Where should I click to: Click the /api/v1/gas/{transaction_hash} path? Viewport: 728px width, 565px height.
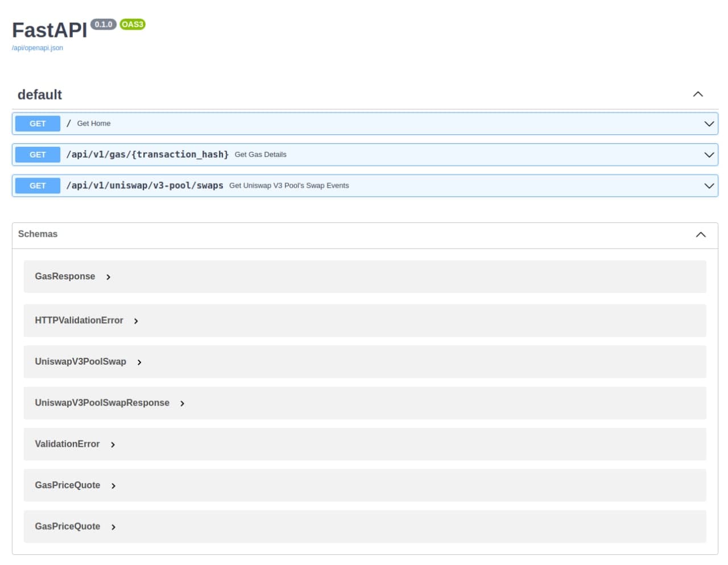[147, 154]
